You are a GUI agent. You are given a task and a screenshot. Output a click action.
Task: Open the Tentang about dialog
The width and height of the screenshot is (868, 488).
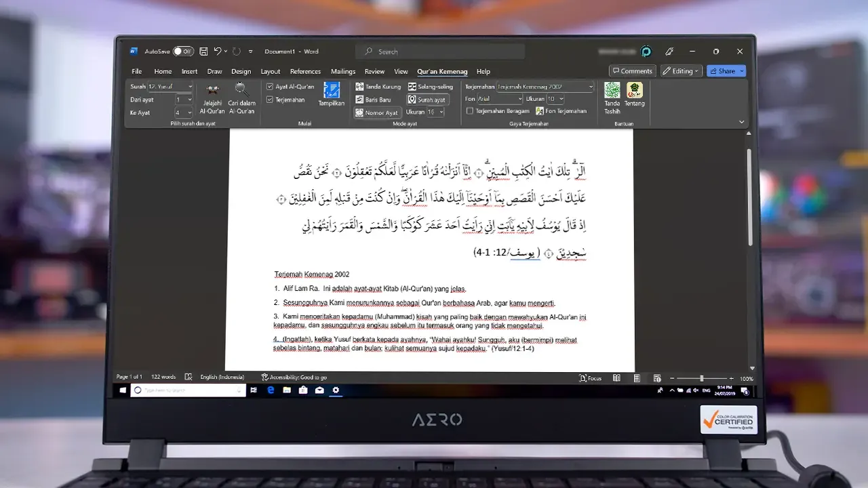(x=635, y=95)
